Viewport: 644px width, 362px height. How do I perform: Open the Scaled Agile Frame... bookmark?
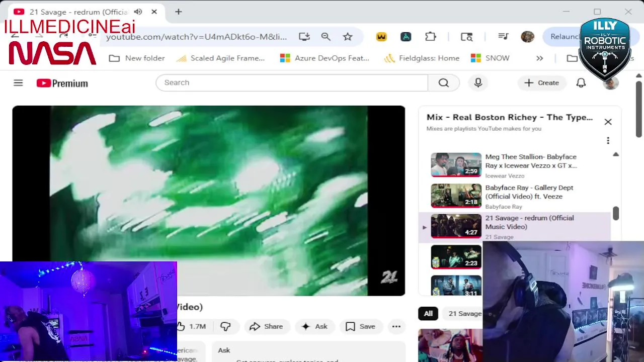[x=220, y=58]
